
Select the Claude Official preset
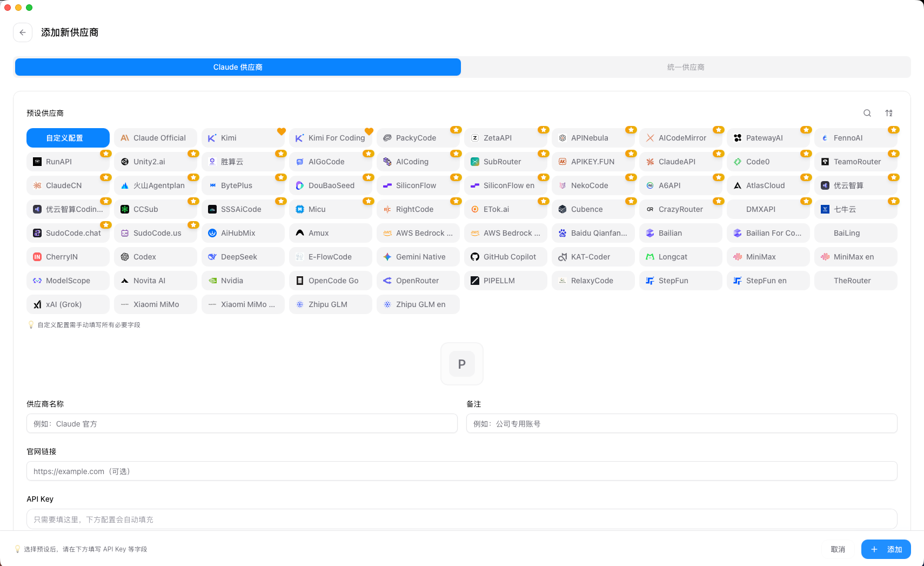156,138
